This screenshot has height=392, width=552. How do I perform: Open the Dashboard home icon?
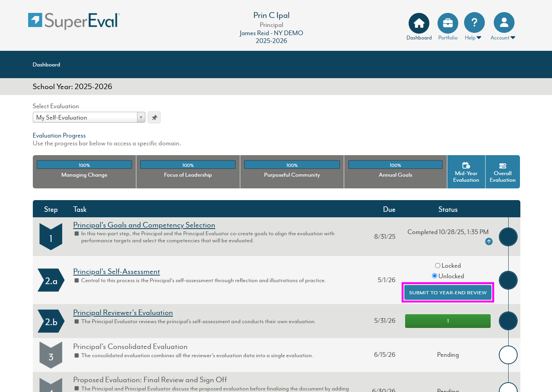[419, 23]
